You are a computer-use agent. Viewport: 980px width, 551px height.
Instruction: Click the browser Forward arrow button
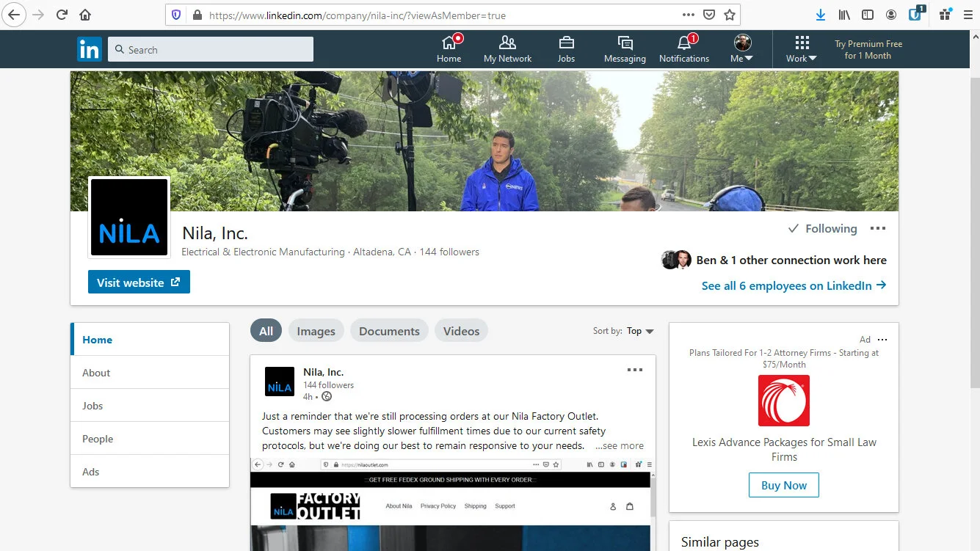(x=38, y=15)
